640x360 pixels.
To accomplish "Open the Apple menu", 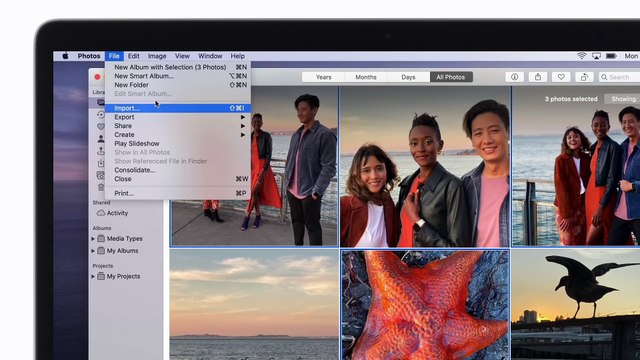I will coord(65,56).
